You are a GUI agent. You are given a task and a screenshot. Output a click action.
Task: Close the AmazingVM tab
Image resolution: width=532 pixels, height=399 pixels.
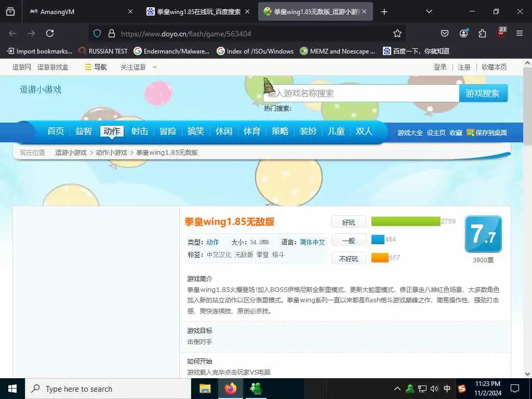130,11
